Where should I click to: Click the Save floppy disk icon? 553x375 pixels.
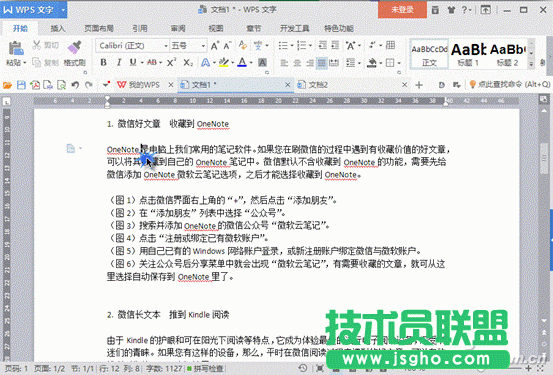[x=21, y=85]
